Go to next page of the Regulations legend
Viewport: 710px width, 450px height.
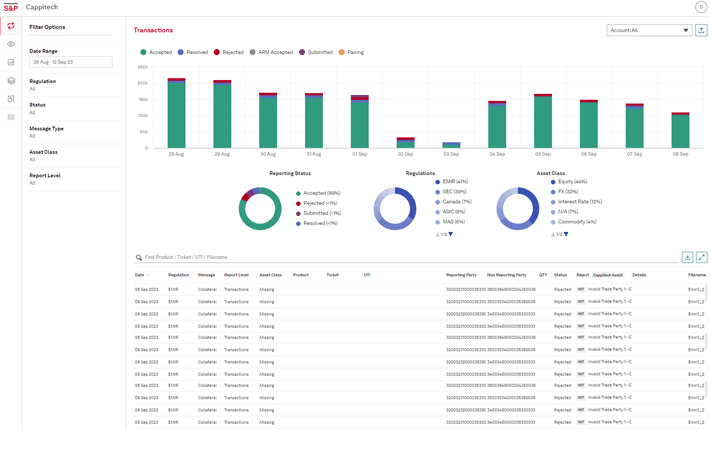(451, 234)
